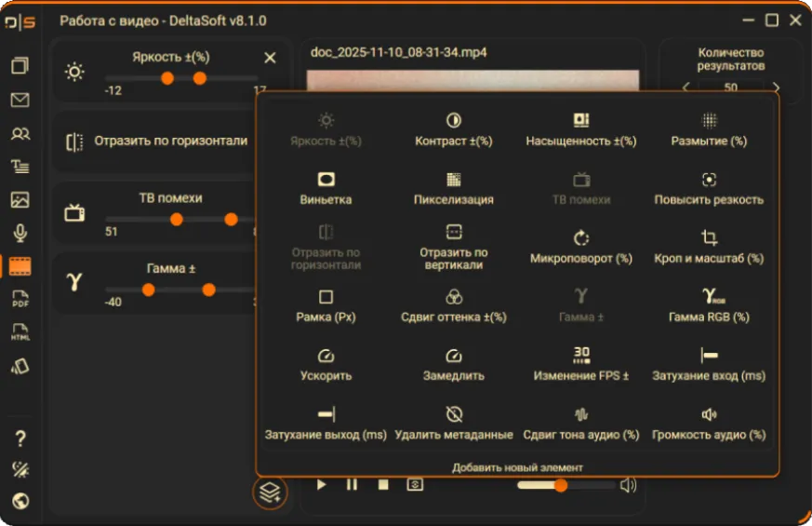Viewport: 812px width, 526px height.
Task: Adjust the playback volume slider handle
Action: click(x=560, y=485)
